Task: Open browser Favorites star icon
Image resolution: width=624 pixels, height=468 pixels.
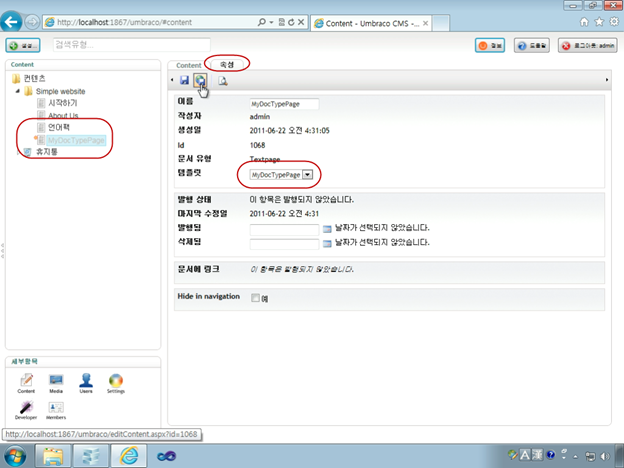Action: 599,22
